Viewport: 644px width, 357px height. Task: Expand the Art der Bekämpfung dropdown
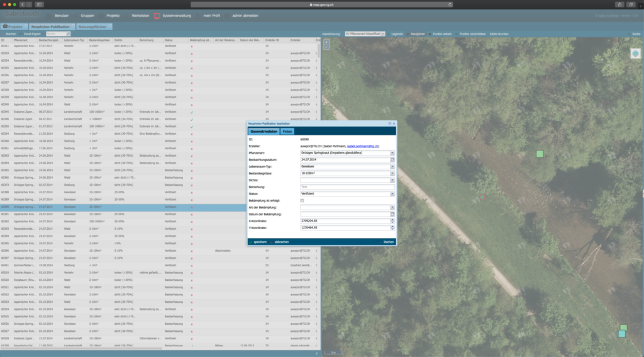point(392,207)
